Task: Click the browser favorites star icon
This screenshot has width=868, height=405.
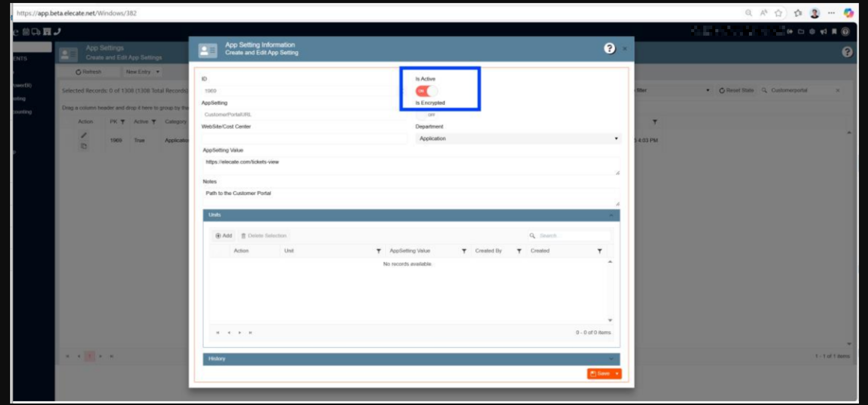Action: [779, 13]
